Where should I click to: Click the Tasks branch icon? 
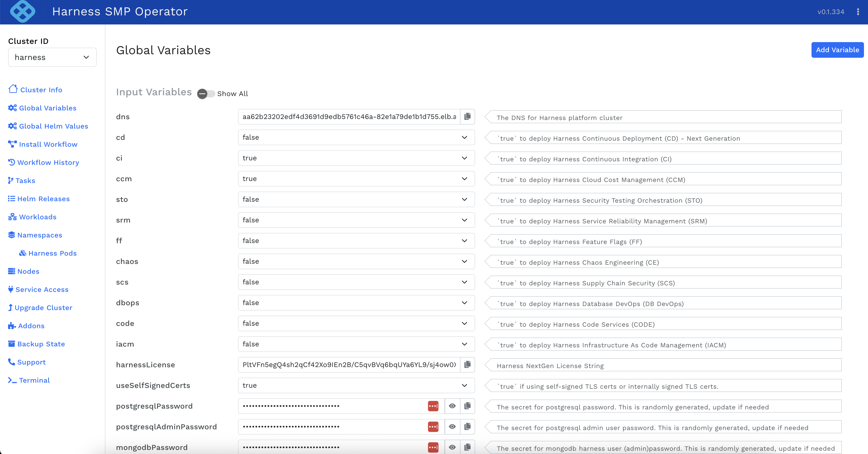(11, 180)
